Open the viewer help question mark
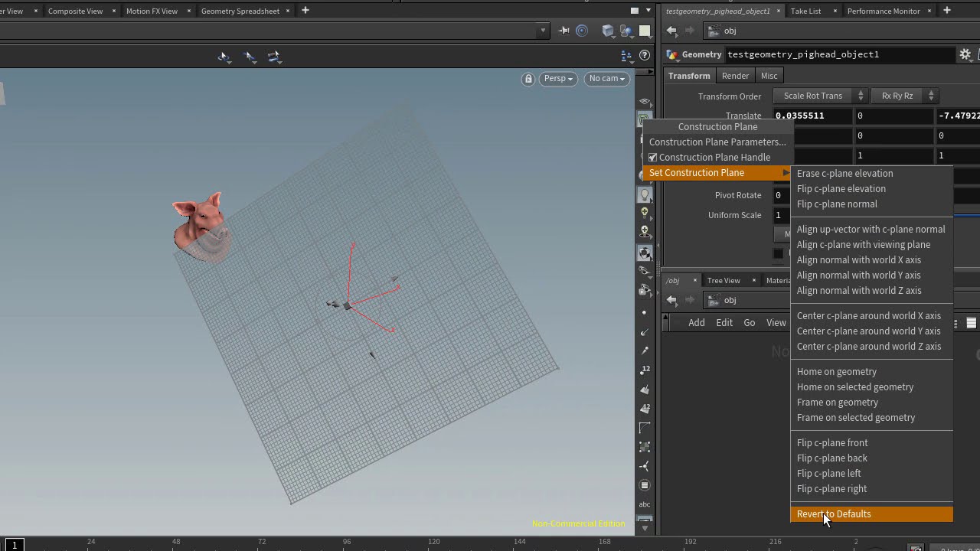 click(x=645, y=55)
